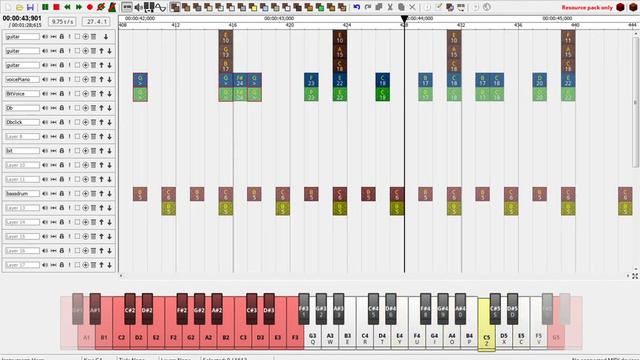Select the Pling instrument, last block icon
The width and height of the screenshot is (640, 360).
[342, 7]
